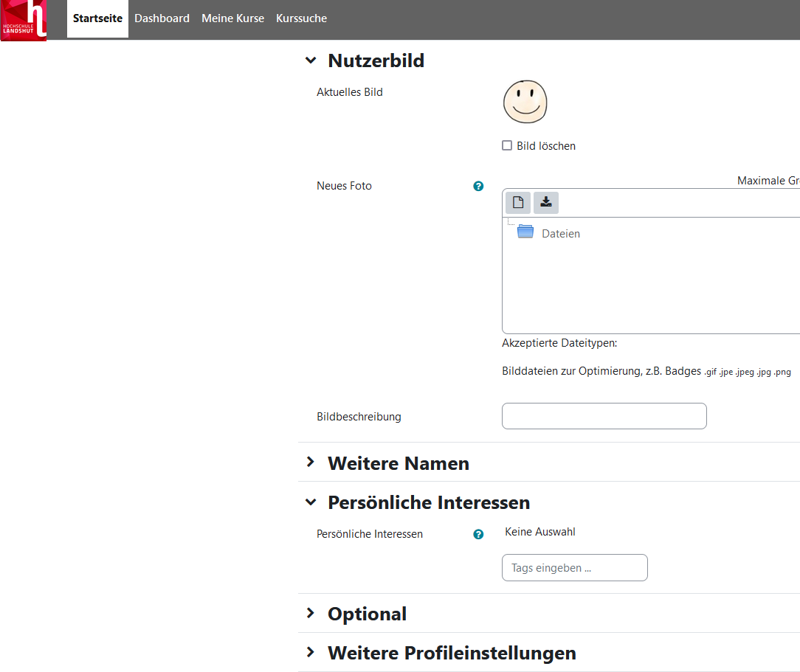Viewport: 800px width, 672px height.
Task: Expand the Weitere Profileinstellungen section
Action: (x=311, y=653)
